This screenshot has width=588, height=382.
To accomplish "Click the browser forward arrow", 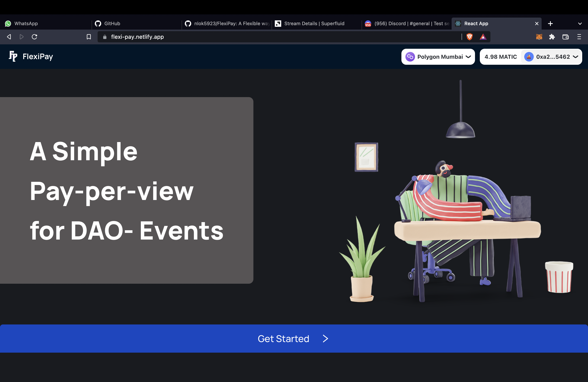I will [x=22, y=37].
